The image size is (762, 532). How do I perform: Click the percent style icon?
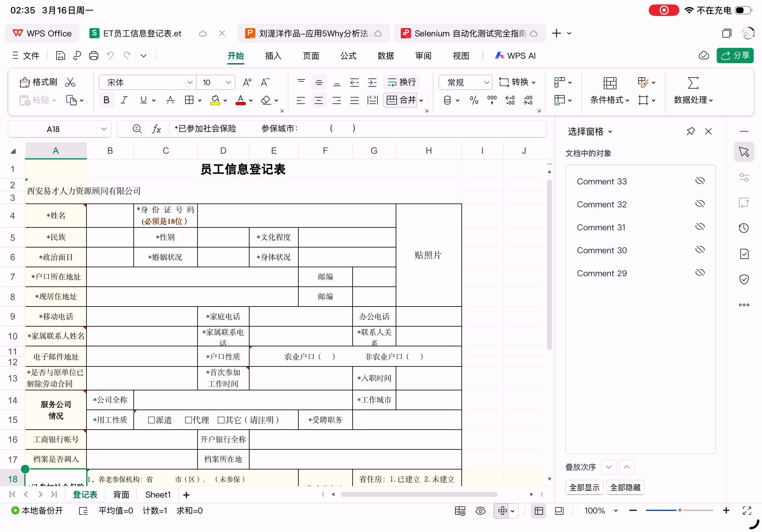pos(474,100)
